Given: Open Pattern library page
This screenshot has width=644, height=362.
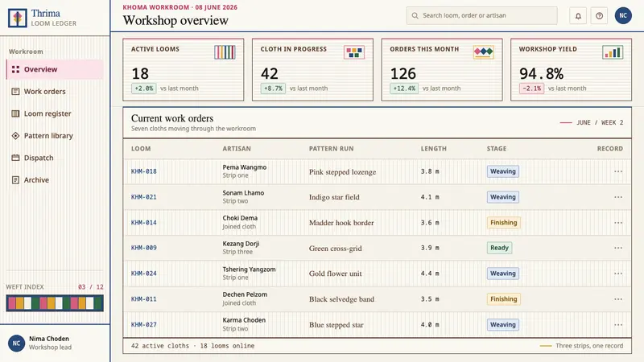Looking at the screenshot, I should [x=55, y=136].
